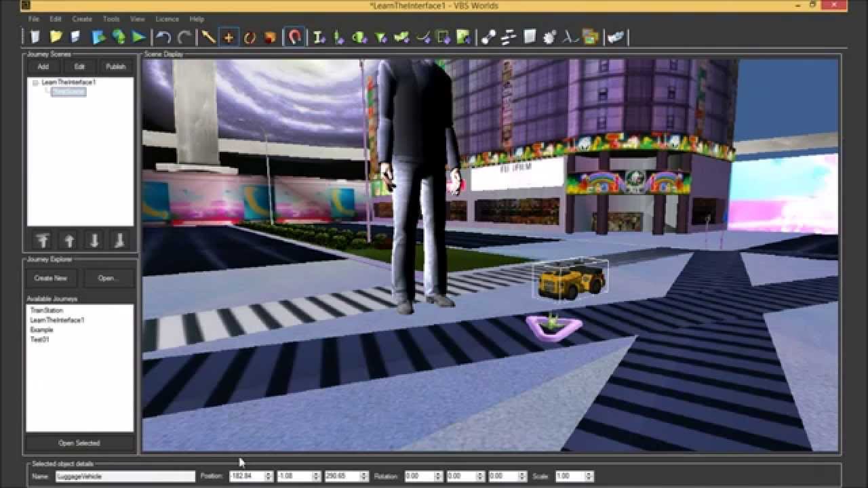Viewport: 868px width, 488px height.
Task: Select Example in Available Journeys list
Action: (x=41, y=330)
